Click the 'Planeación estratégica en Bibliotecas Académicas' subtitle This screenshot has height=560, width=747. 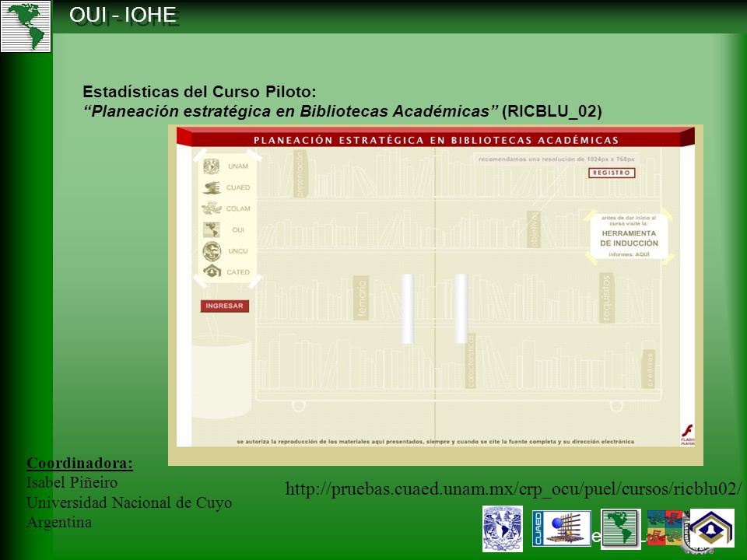(290, 111)
